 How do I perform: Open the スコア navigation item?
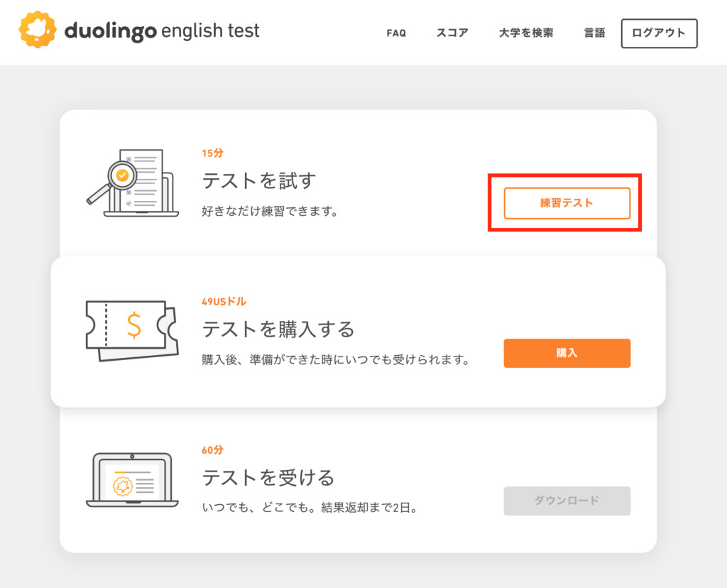452,33
